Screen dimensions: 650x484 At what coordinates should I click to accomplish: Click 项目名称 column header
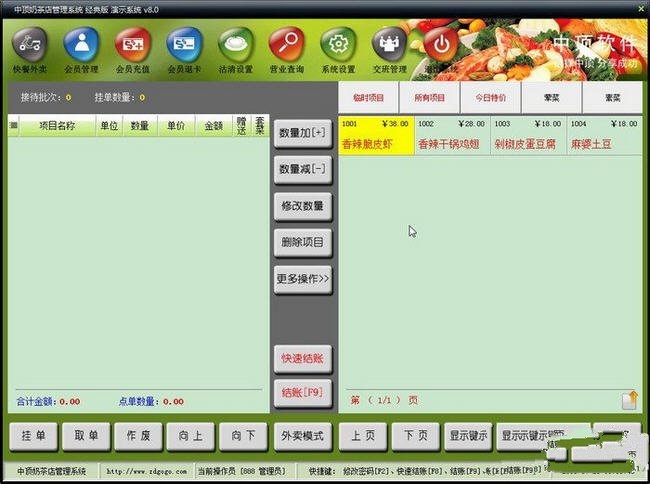point(57,126)
